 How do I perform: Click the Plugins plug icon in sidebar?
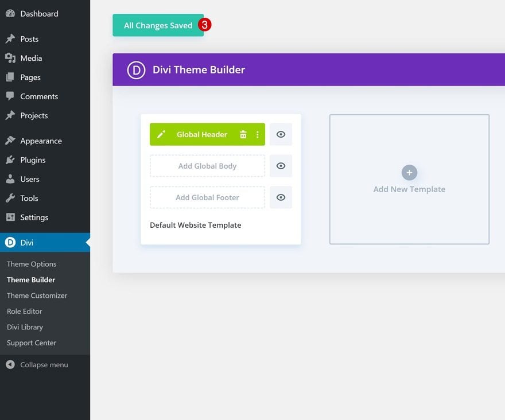(x=10, y=160)
